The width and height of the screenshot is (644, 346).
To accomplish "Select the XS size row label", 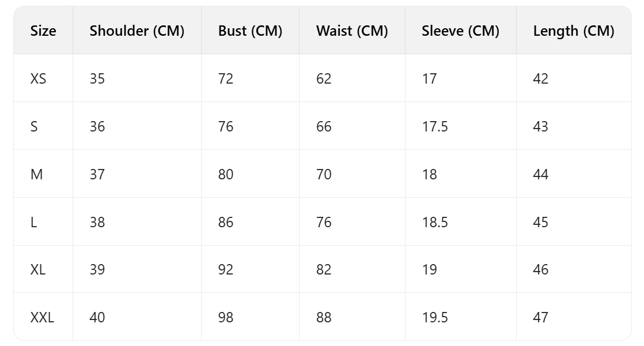I will point(38,78).
